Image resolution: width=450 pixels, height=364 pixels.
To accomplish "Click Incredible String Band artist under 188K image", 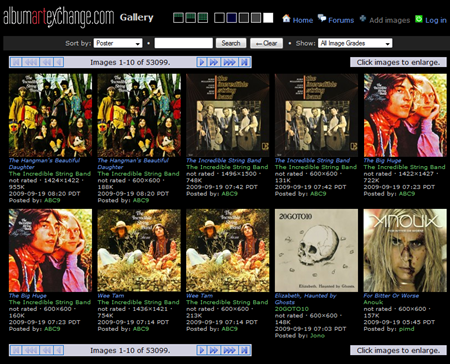I will [138, 174].
